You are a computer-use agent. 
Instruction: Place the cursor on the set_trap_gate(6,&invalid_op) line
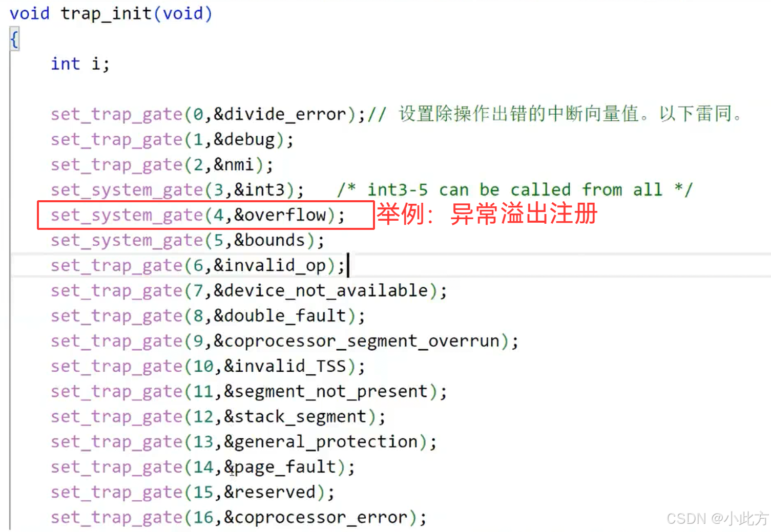(x=198, y=265)
